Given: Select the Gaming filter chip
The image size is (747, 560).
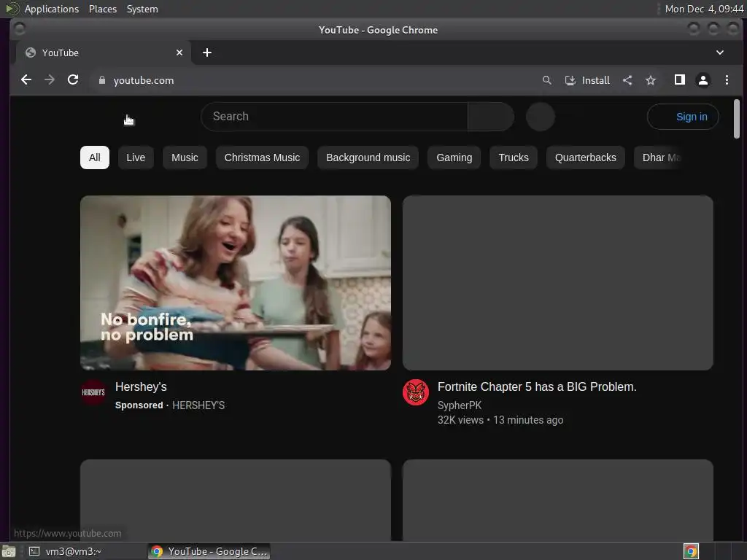Looking at the screenshot, I should (x=454, y=157).
